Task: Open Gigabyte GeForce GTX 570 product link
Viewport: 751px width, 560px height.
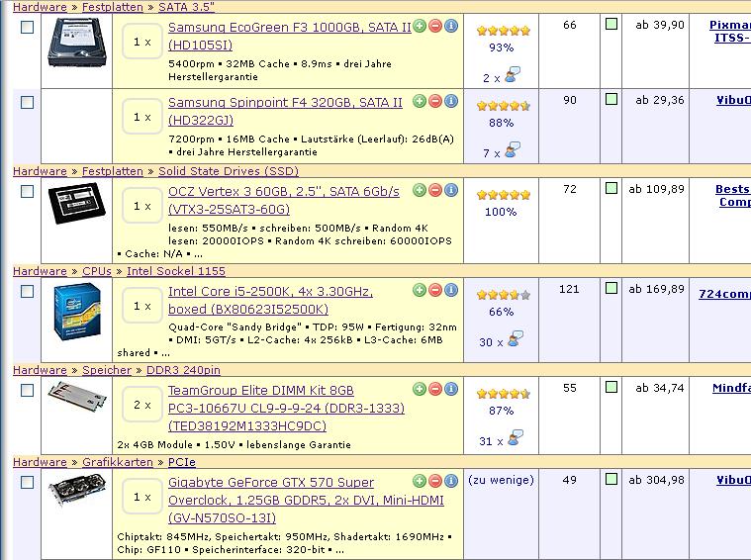Action: tap(306, 500)
